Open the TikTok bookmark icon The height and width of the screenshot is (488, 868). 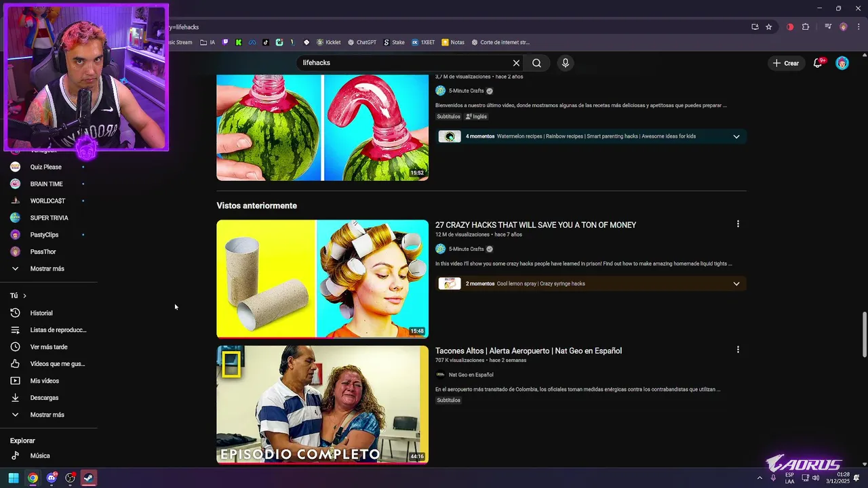tap(266, 42)
